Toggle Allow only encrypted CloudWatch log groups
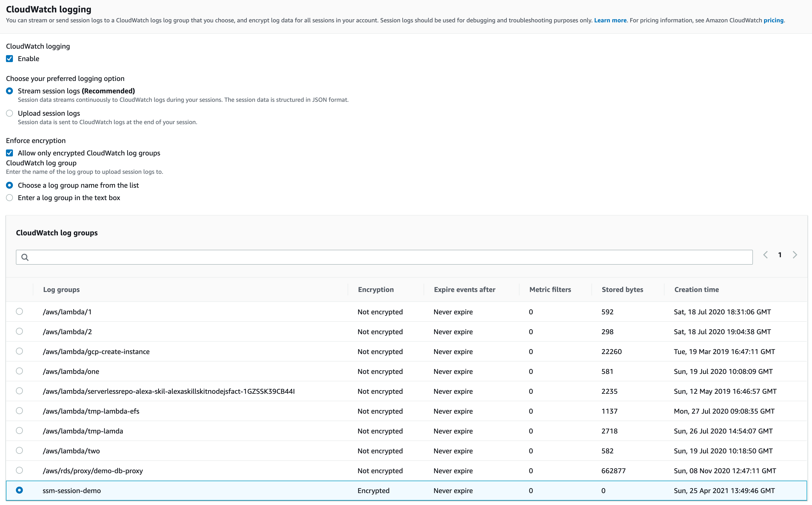The width and height of the screenshot is (812, 505). click(9, 153)
